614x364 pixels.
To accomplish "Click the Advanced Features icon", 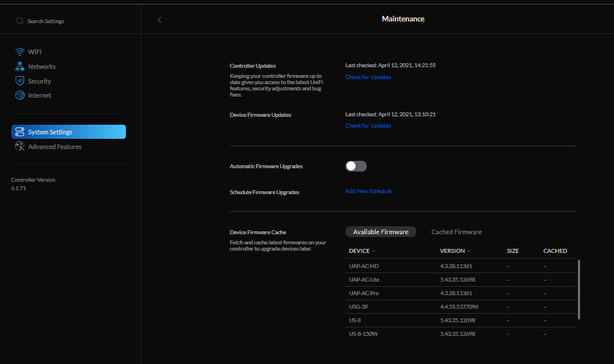I will [20, 147].
